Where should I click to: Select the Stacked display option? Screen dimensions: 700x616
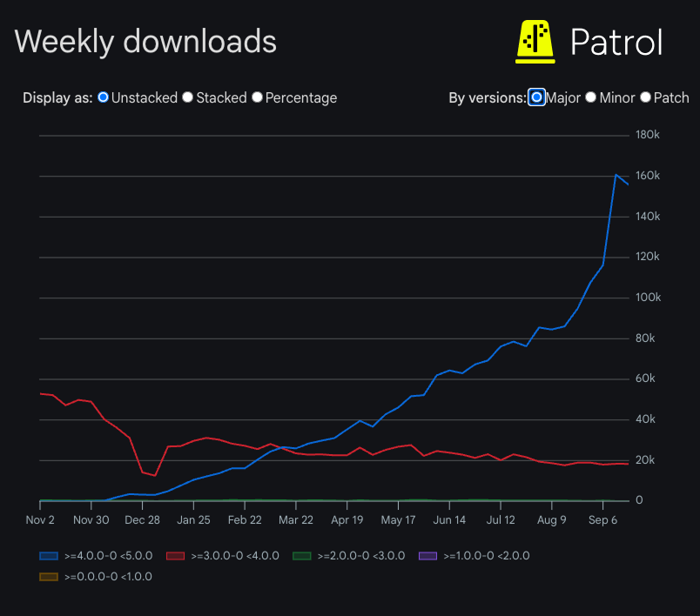pos(187,97)
